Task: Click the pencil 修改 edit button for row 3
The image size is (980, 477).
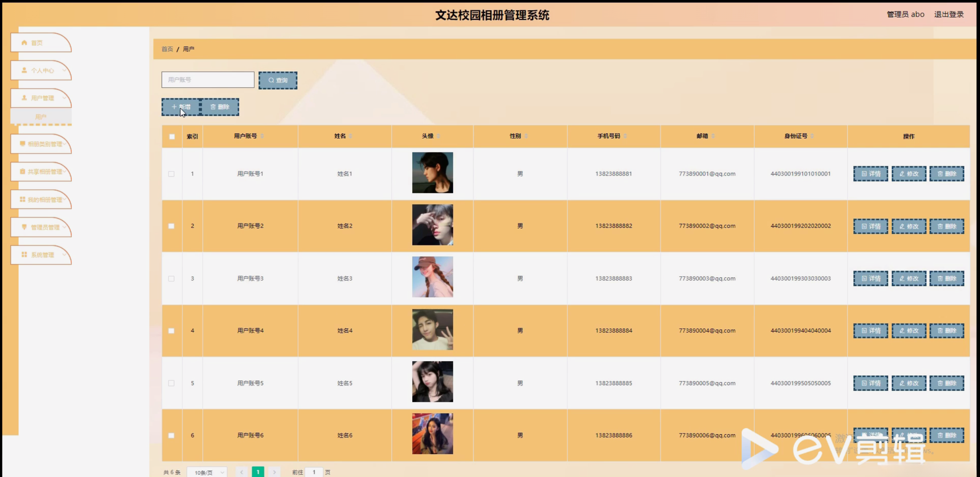Action: 909,279
